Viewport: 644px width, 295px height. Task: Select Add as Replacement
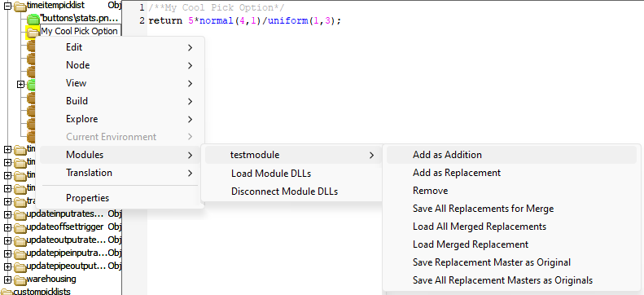(x=511, y=173)
